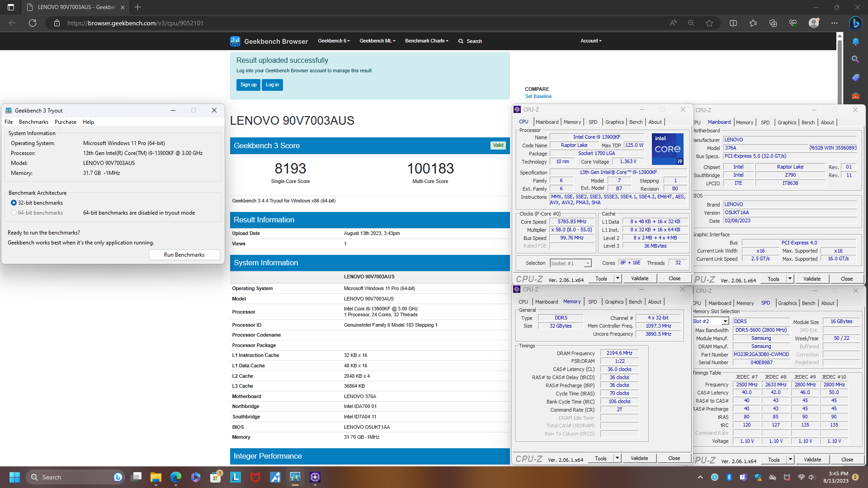The height and width of the screenshot is (488, 868).
Task: Click the zoom out magnifier icon in address bar
Action: pos(691,23)
